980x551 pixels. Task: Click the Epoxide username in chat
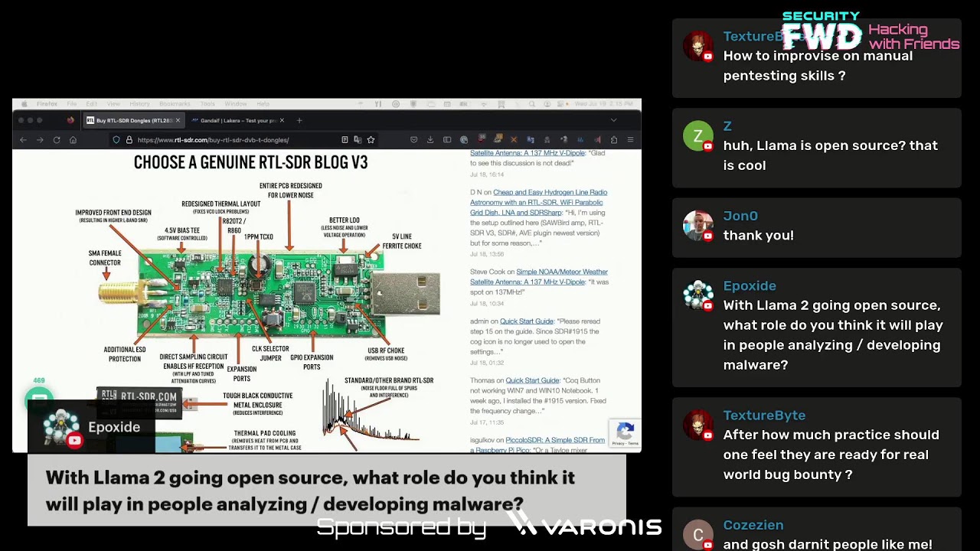750,285
